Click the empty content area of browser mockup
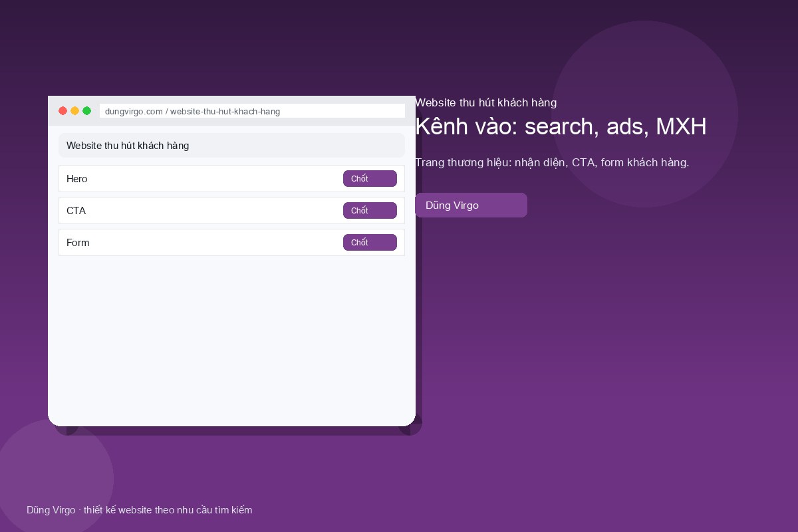The width and height of the screenshot is (798, 532). point(231,339)
